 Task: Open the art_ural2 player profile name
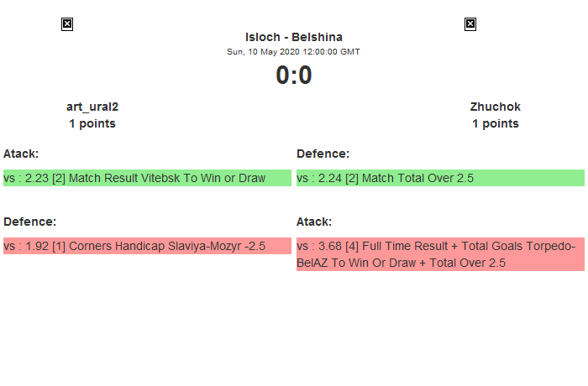pos(92,107)
